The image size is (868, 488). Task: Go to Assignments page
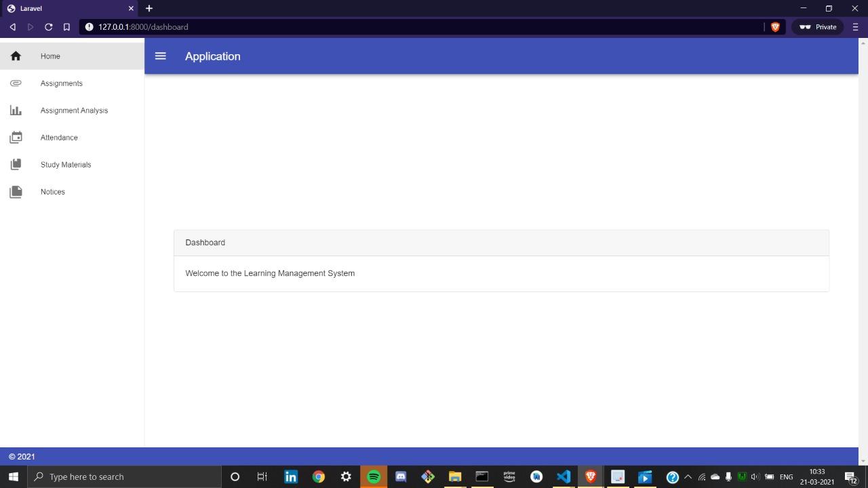click(x=72, y=83)
